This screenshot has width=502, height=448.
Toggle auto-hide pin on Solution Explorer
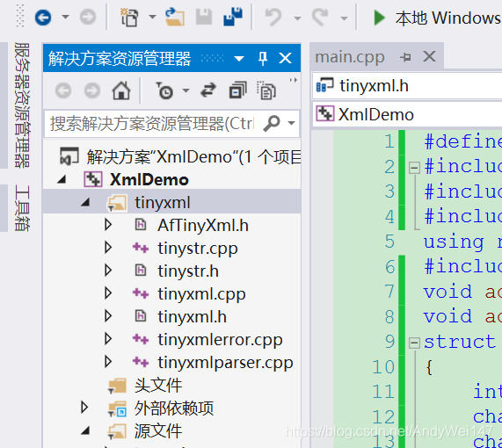point(263,59)
